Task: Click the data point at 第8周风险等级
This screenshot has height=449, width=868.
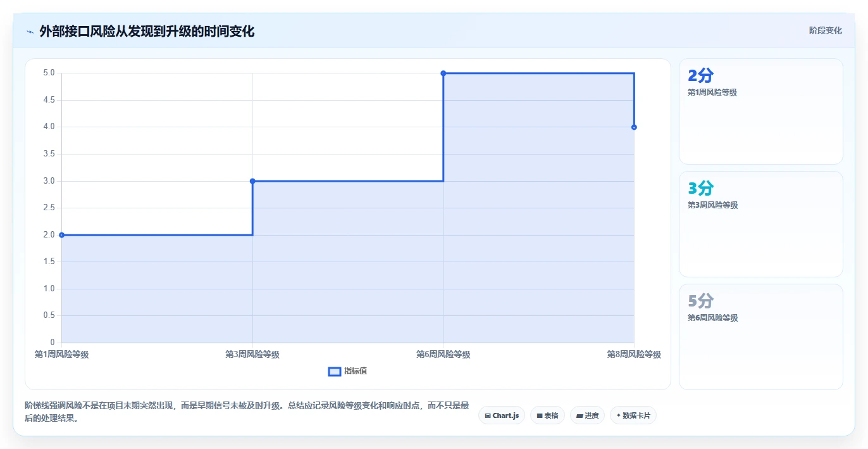Action: (x=634, y=127)
